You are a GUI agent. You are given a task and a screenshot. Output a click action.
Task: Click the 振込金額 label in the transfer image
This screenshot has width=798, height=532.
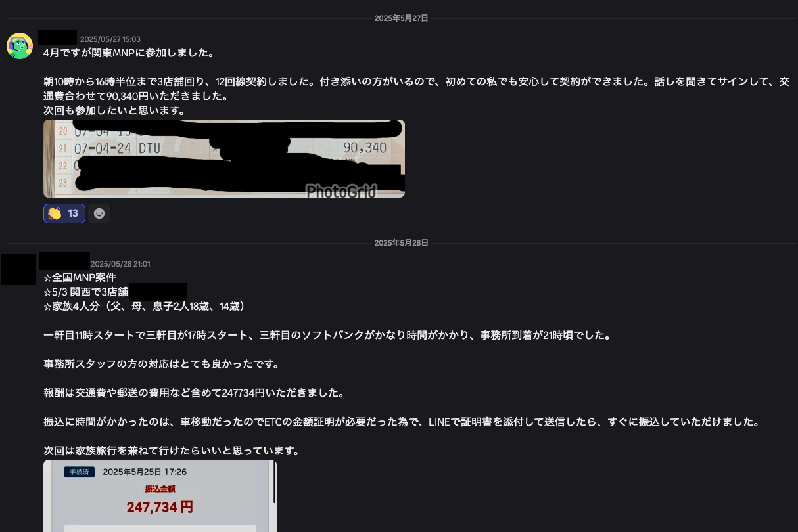[x=160, y=489]
